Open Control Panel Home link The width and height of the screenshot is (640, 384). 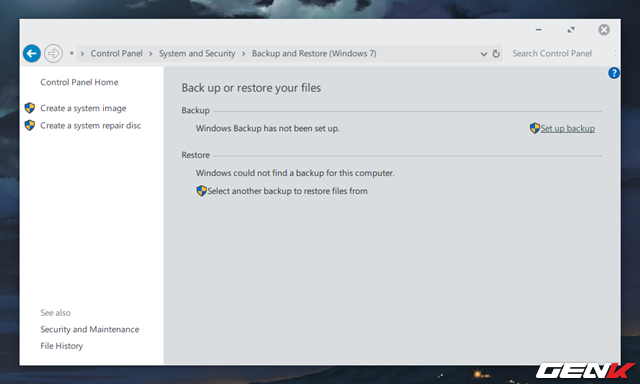(79, 82)
